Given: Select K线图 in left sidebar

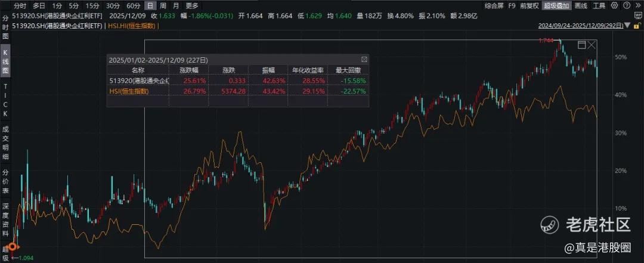Looking at the screenshot, I should [x=5, y=61].
